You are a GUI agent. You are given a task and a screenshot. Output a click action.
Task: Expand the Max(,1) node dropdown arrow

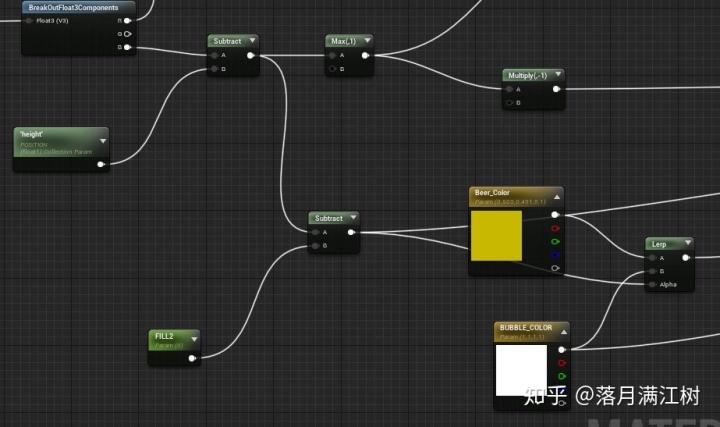coord(367,41)
